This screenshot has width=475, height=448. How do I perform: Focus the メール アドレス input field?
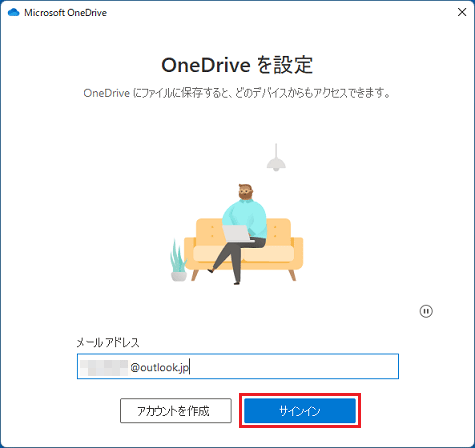pos(238,366)
